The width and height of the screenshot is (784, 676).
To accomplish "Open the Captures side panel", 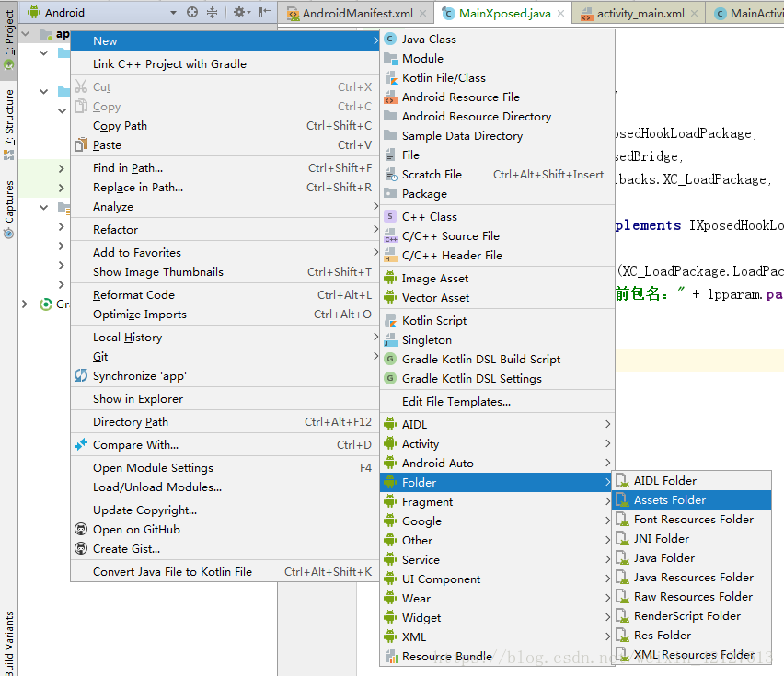I will coord(9,209).
